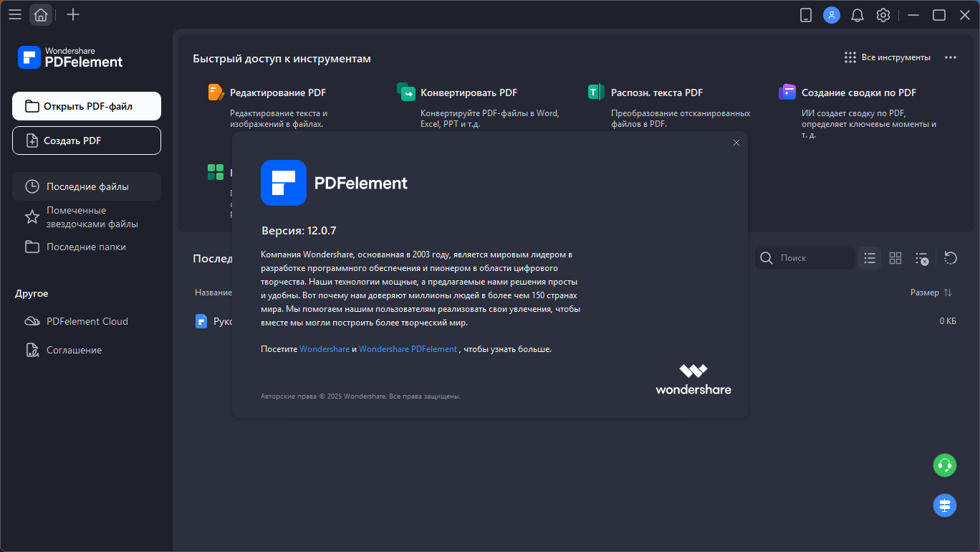Open PDFelement Cloud in the sidebar
980x552 pixels.
pos(87,321)
